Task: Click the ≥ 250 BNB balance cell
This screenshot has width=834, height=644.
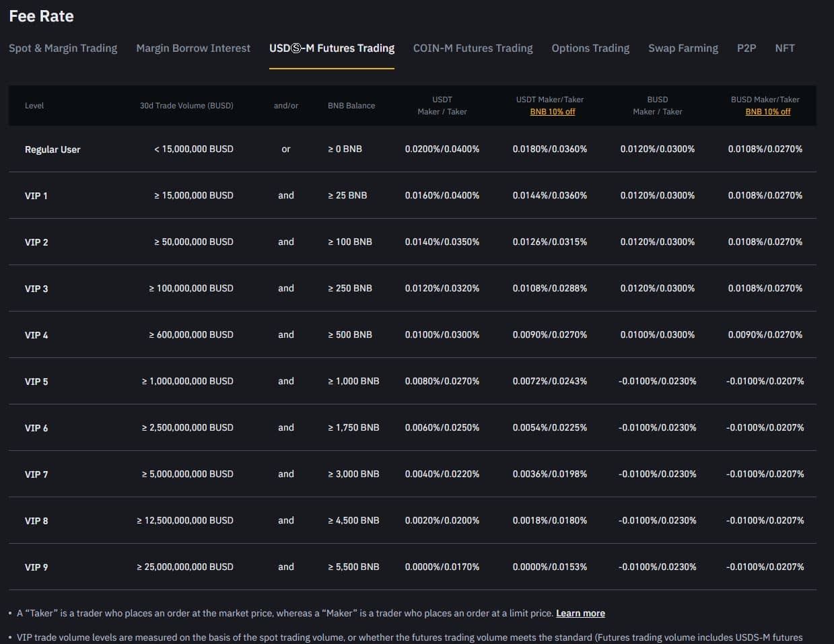Action: point(350,288)
